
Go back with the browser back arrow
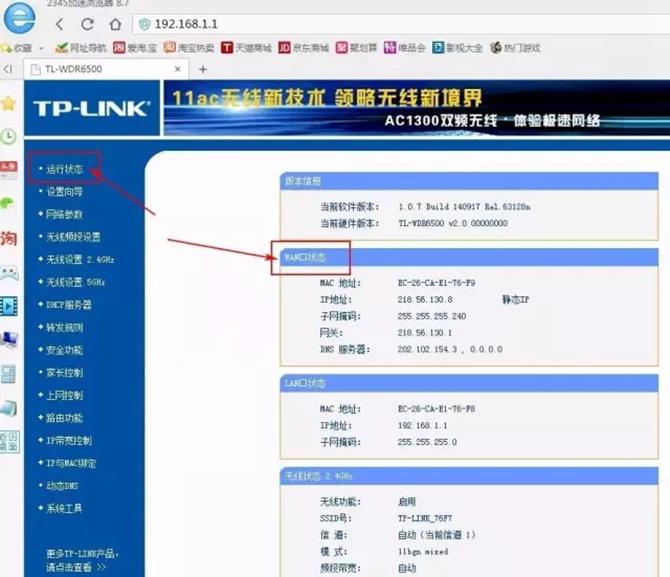pyautogui.click(x=60, y=24)
